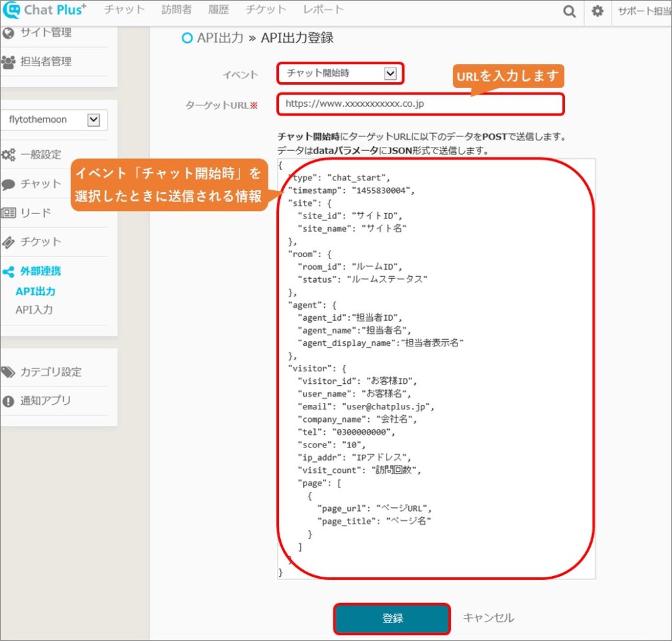
Task: Open the 履歴 top menu
Action: [x=218, y=10]
